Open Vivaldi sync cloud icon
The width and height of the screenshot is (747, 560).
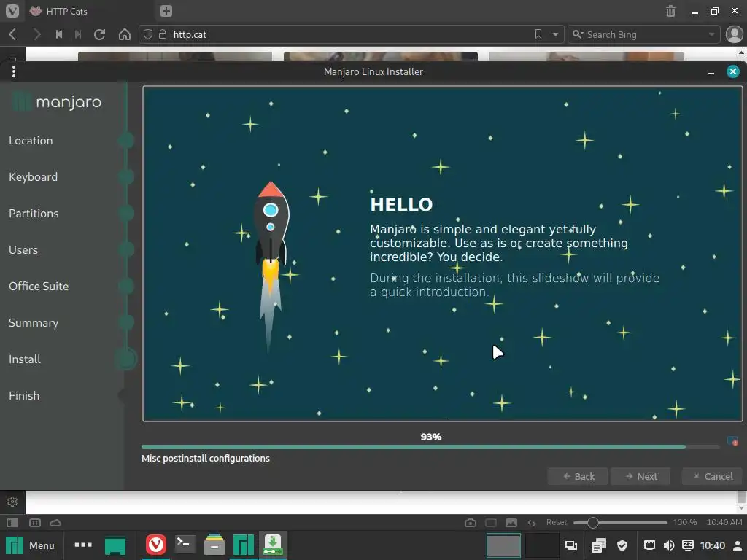pyautogui.click(x=55, y=522)
